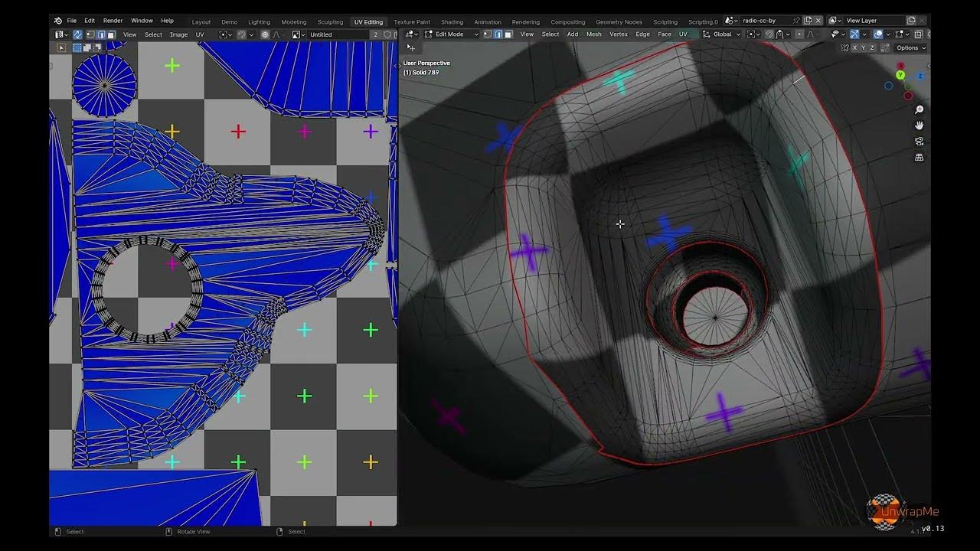Open the Global transform orientation dropdown
980x551 pixels.
pos(722,34)
